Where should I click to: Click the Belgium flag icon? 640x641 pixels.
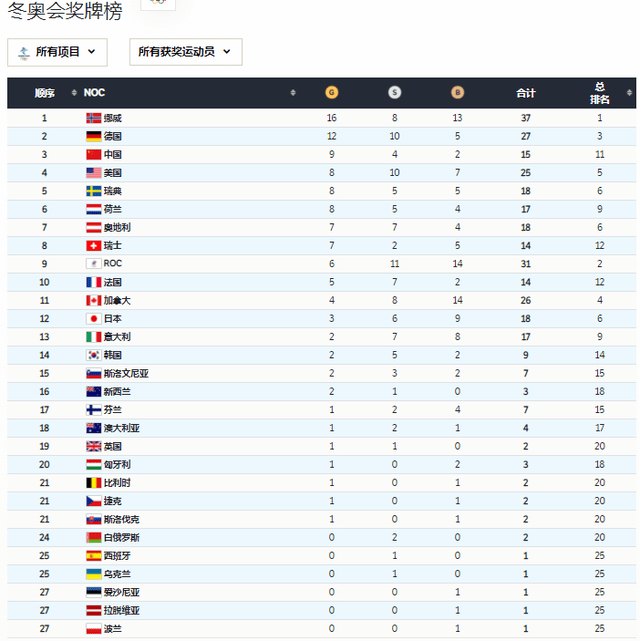click(x=94, y=483)
